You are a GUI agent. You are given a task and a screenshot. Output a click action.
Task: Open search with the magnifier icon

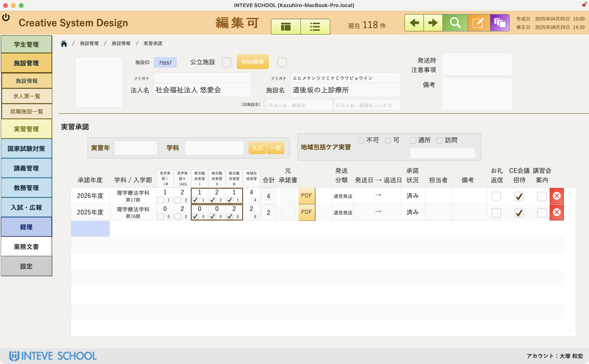click(455, 23)
